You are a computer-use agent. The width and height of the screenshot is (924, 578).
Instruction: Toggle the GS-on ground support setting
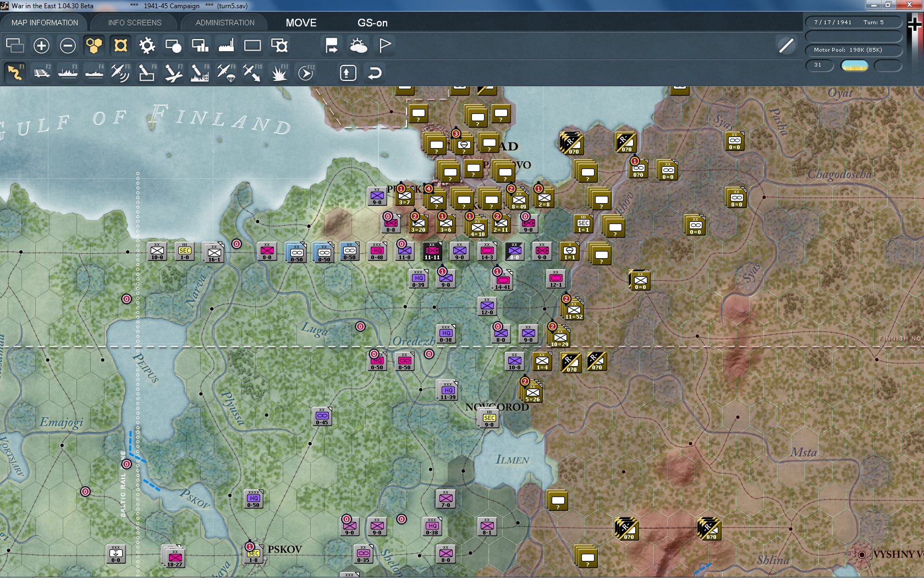(372, 23)
